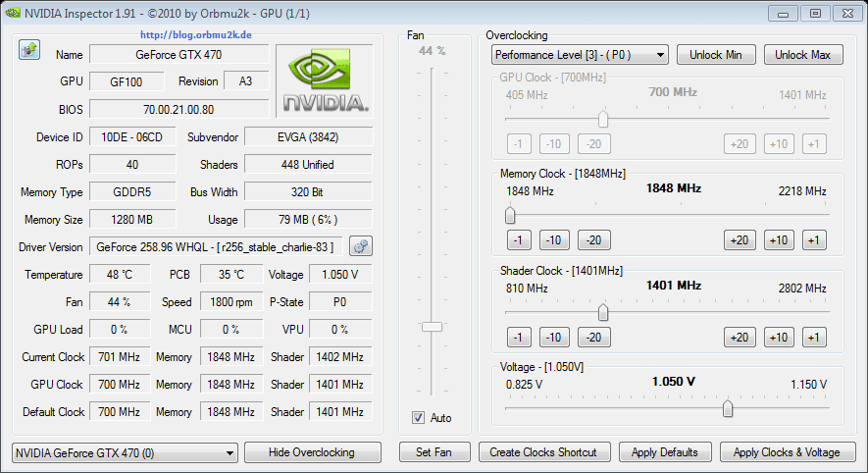Increase Memory Clock by 10
Viewport: 868px width, 473px height.
(x=779, y=240)
